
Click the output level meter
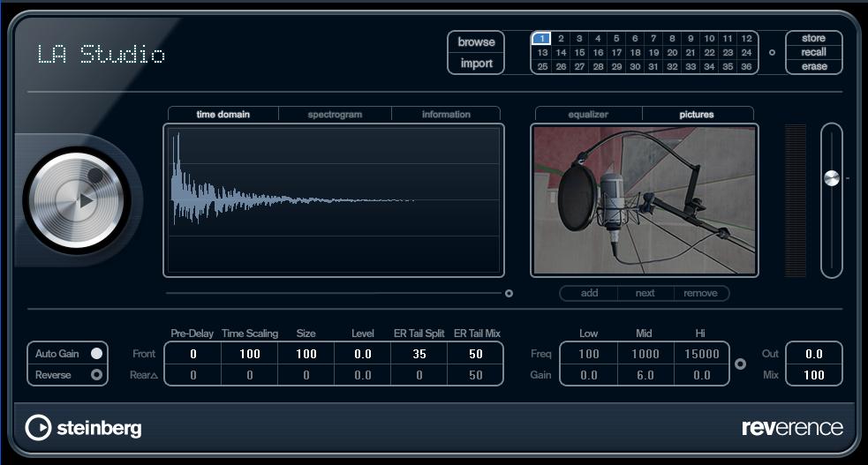(x=796, y=200)
